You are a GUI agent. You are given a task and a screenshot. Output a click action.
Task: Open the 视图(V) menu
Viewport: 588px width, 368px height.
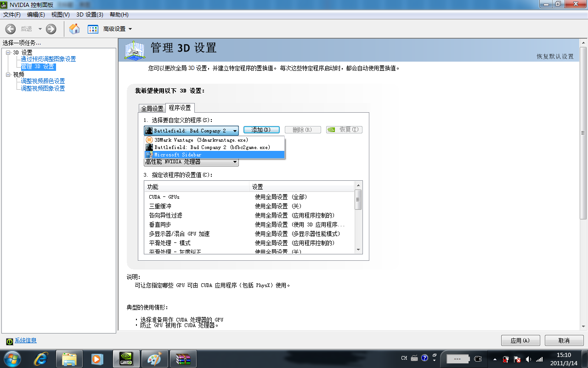pos(61,15)
